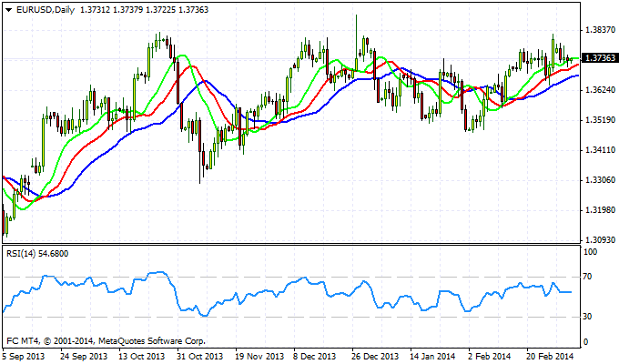Screen dimensions: 619x364
Task: Click the 14 Jan 2014 date label
Action: (432, 356)
